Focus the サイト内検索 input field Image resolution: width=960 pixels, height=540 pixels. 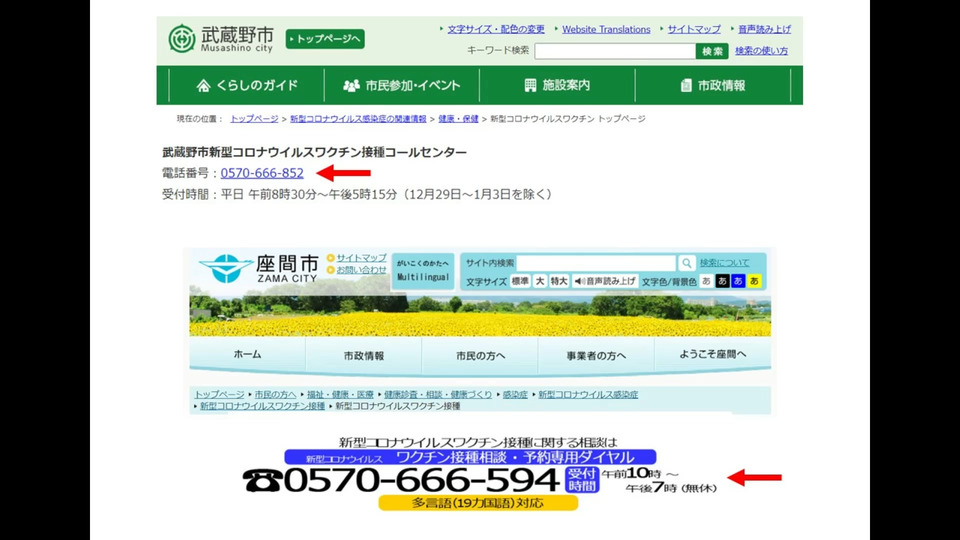tap(596, 263)
